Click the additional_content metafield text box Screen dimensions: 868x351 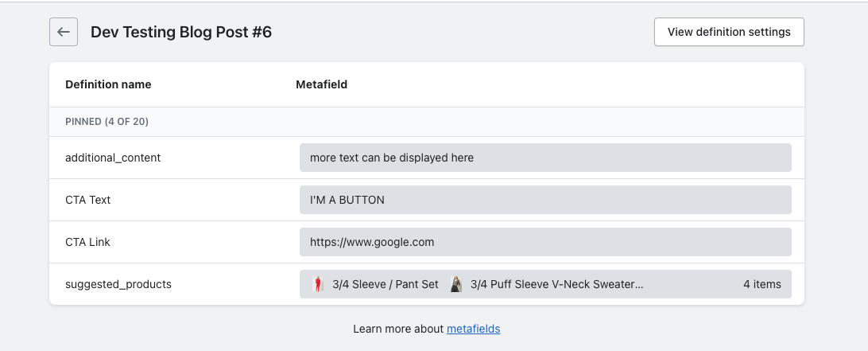(545, 158)
